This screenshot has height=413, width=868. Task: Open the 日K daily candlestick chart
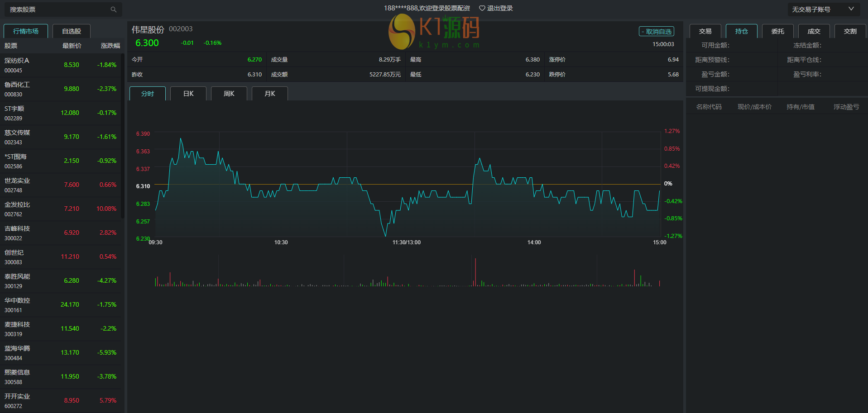(x=188, y=94)
